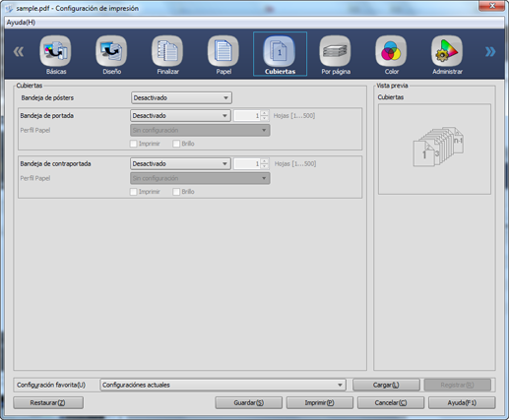Screen dimensions: 509x420
Task: Open the Color settings icon
Action: [391, 55]
